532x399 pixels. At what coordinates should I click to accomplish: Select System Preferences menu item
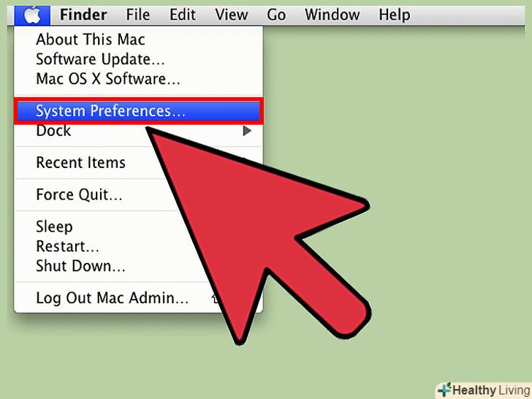(x=138, y=111)
